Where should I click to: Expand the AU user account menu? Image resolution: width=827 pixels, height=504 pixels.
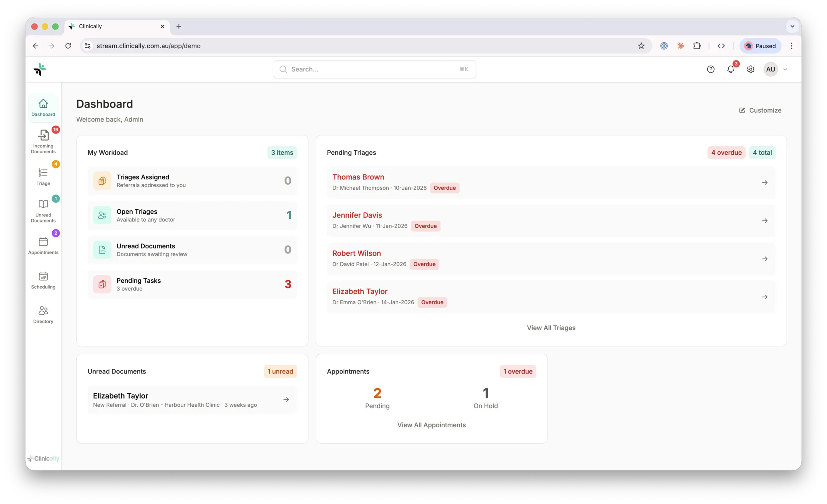775,69
